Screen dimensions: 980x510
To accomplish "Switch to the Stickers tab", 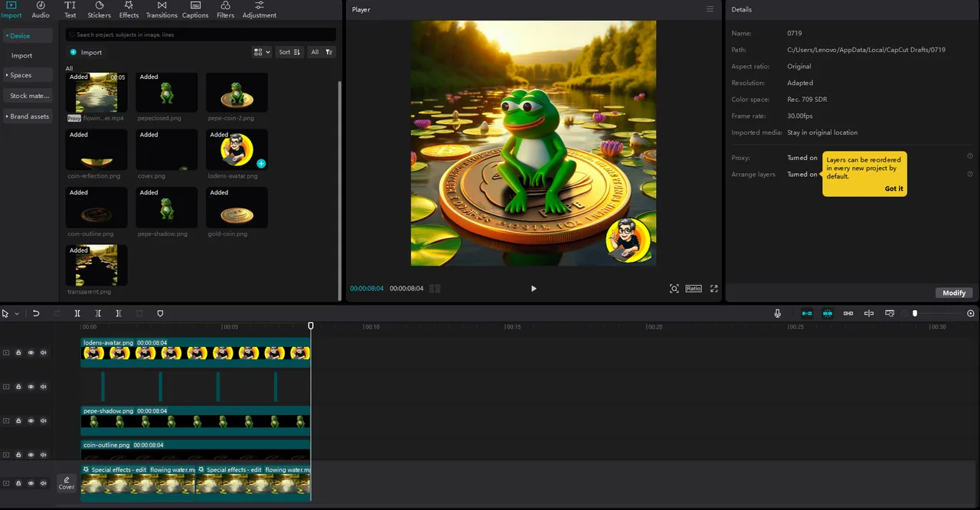I will click(100, 10).
